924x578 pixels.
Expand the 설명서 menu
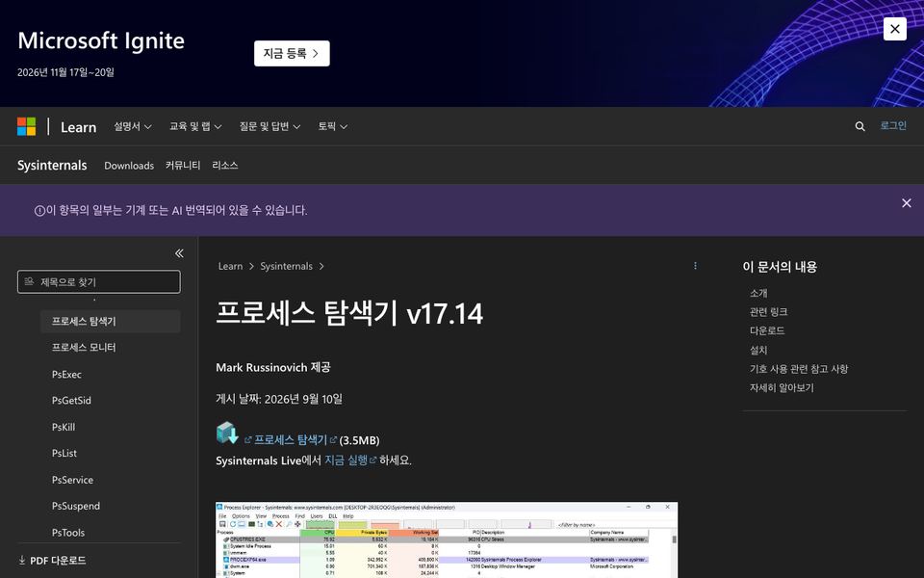(133, 126)
